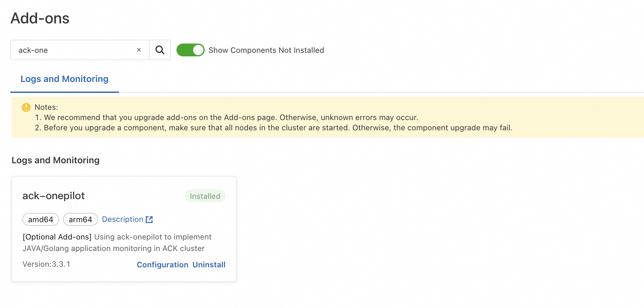The image size is (644, 308).
Task: Click the Version:3.3.1 text
Action: tap(46, 264)
